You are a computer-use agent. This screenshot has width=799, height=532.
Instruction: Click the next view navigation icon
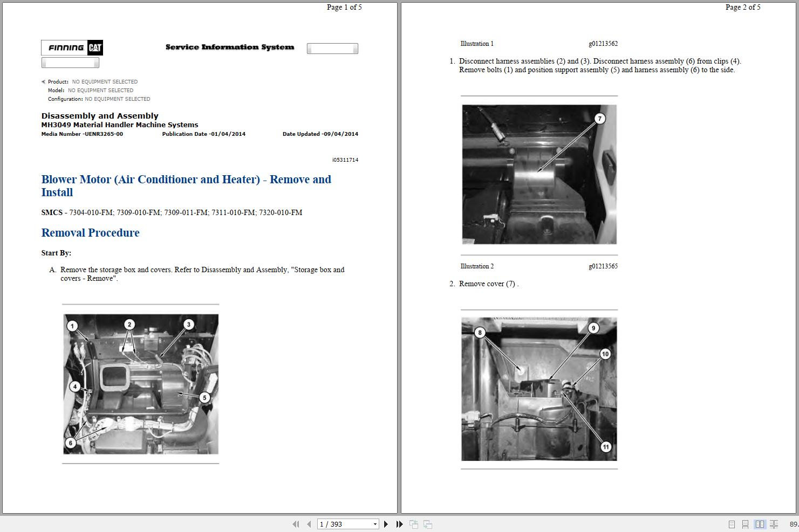click(428, 524)
